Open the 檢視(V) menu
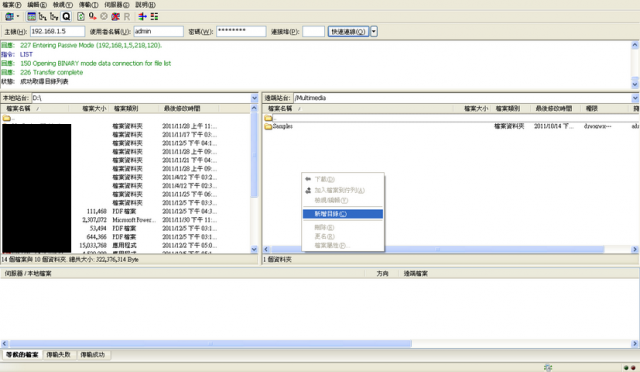 [x=62, y=5]
